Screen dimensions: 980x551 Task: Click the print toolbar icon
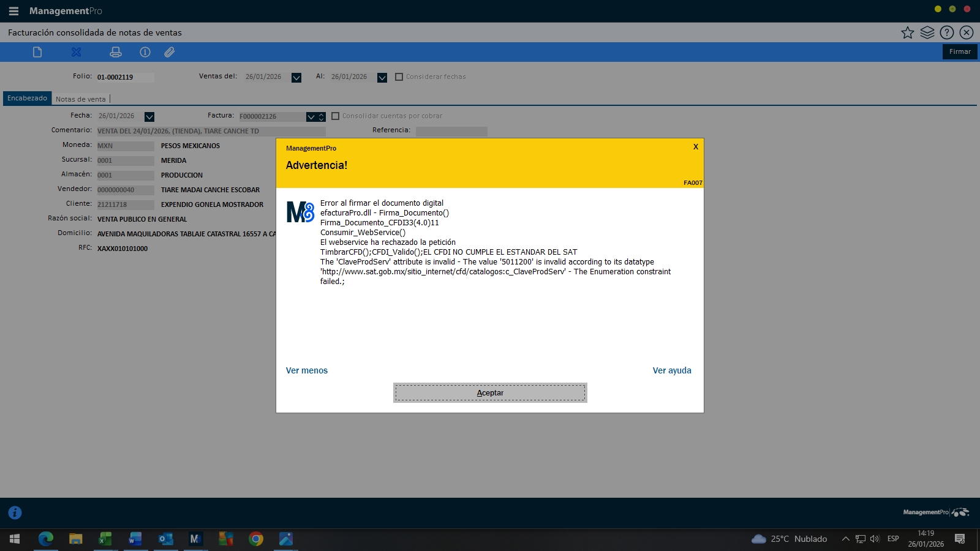coord(115,52)
